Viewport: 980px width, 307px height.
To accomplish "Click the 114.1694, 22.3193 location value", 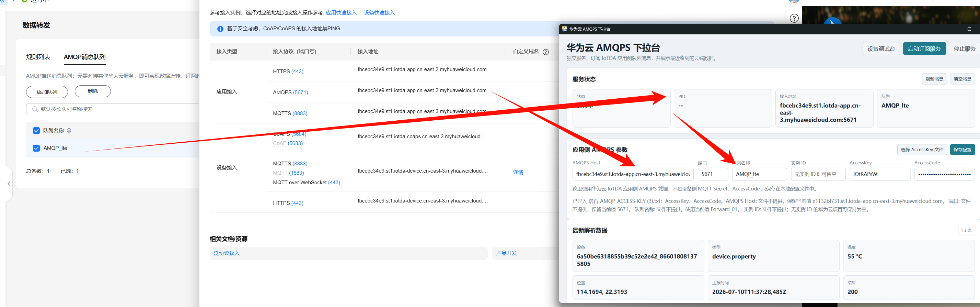I will [602, 292].
